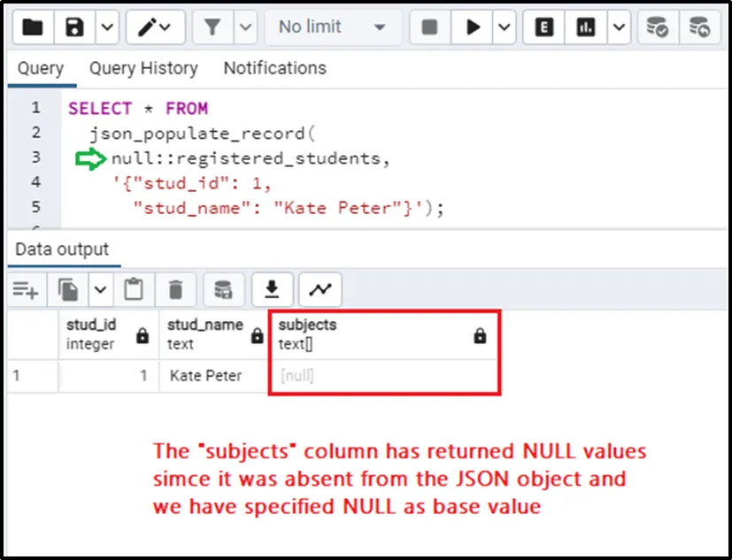Expand the Save File dropdown arrow
The height and width of the screenshot is (560, 732).
pyautogui.click(x=105, y=27)
